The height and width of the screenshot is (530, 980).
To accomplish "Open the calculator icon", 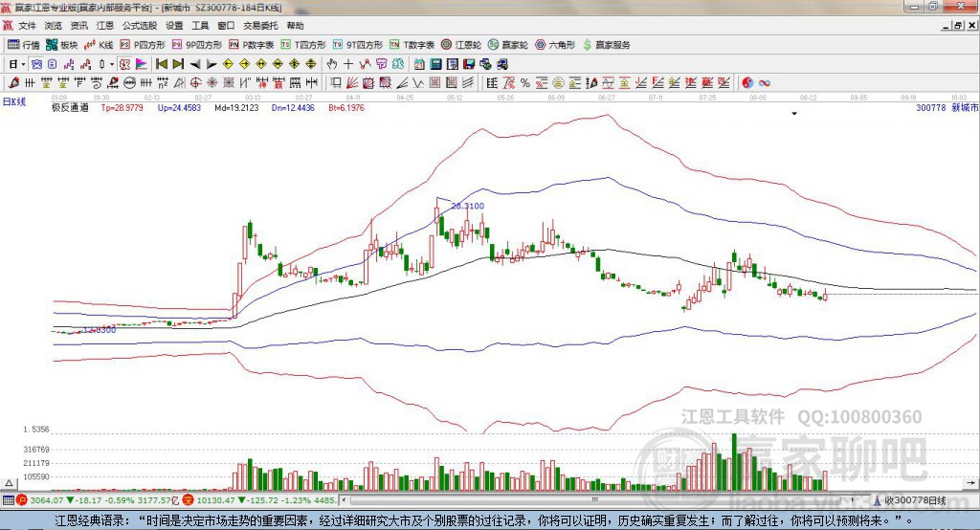I will click(436, 64).
